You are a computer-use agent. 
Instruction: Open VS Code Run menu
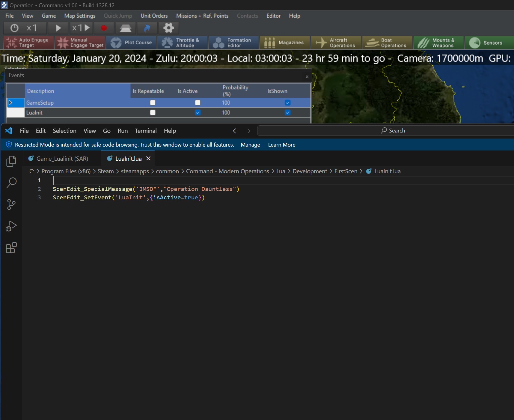[x=123, y=131]
